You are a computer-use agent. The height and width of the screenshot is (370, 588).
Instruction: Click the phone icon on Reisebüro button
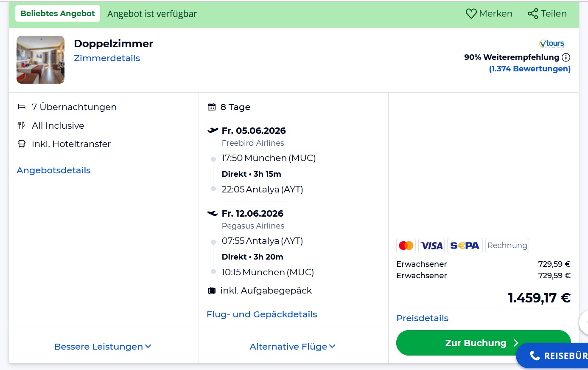pos(535,356)
